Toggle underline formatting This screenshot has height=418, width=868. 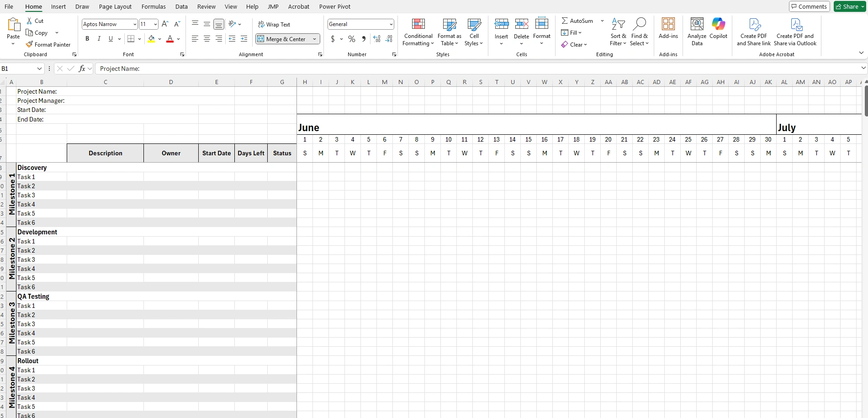click(x=110, y=39)
